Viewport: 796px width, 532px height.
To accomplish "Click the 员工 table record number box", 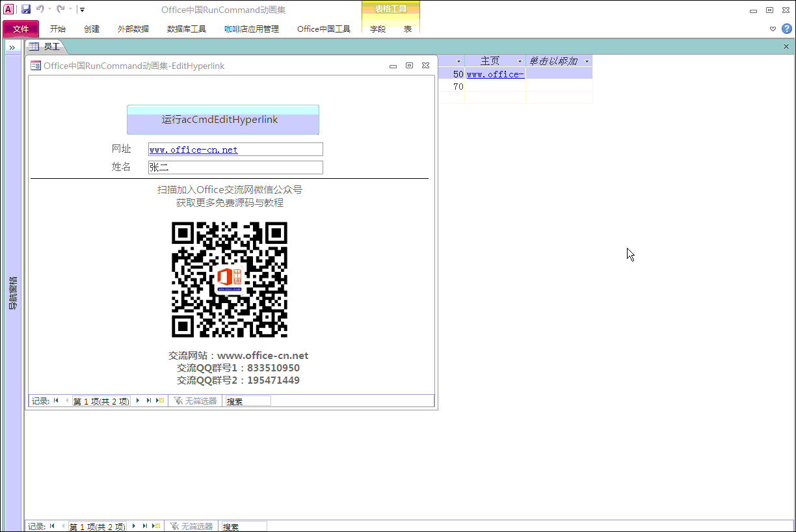I will click(97, 527).
